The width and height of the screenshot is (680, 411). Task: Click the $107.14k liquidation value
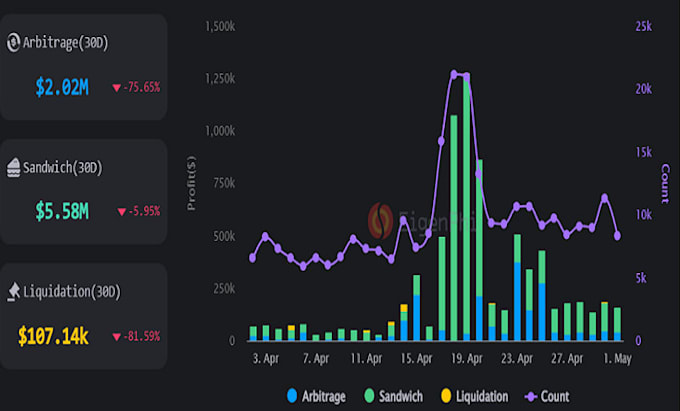tap(54, 335)
